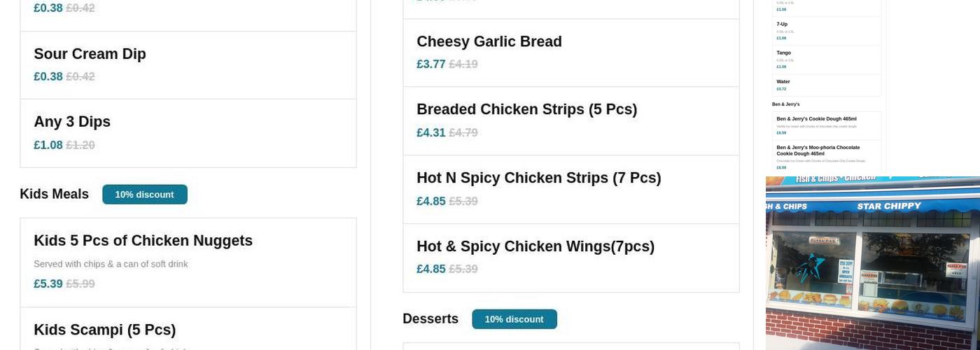Click the Desserts 10% discount badge
Screen dimensions: 980x350
[x=514, y=319]
